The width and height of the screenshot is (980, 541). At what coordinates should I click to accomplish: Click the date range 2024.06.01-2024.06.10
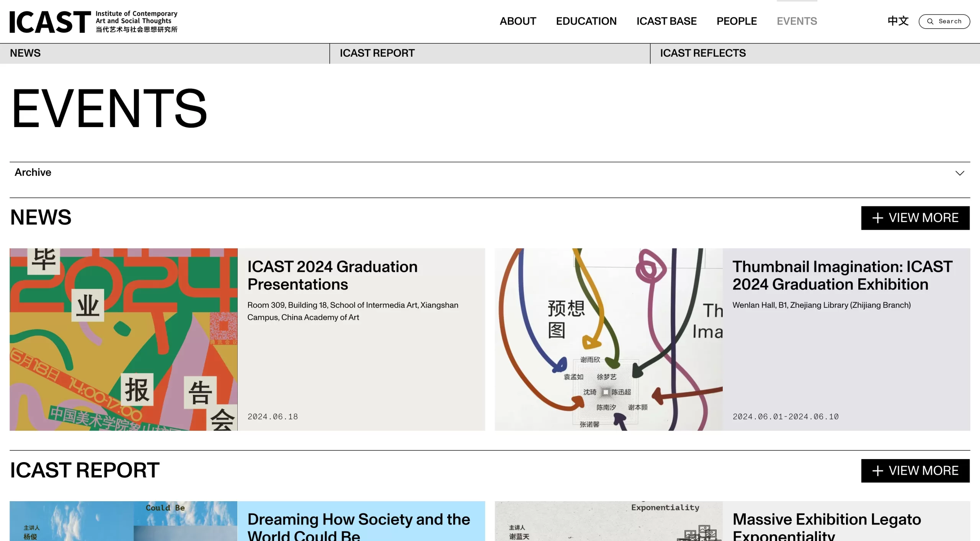pos(786,417)
